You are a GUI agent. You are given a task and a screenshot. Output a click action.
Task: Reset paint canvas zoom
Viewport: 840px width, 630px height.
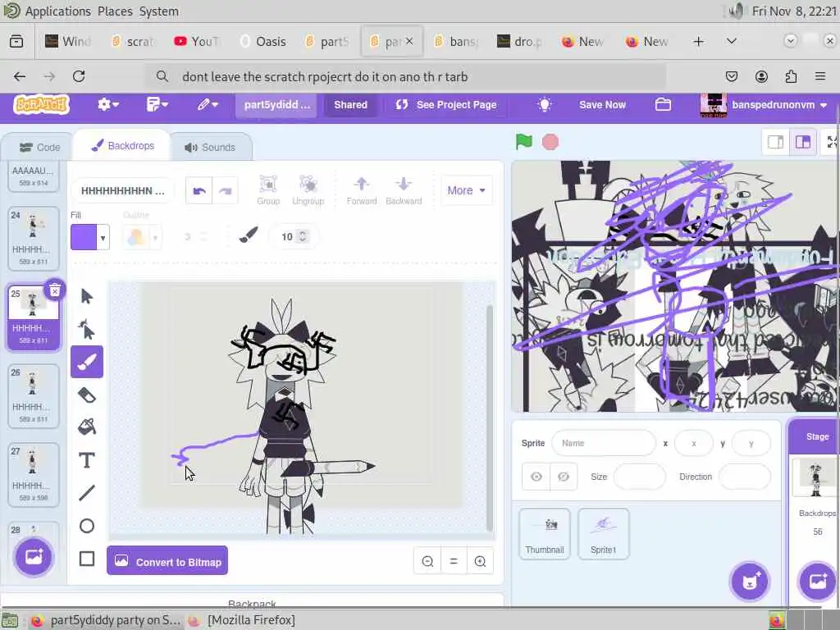pos(454,561)
